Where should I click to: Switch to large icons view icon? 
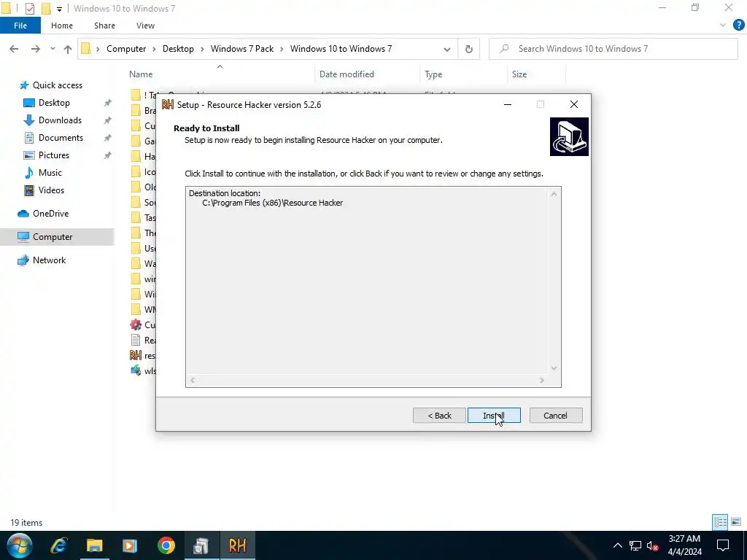(736, 522)
